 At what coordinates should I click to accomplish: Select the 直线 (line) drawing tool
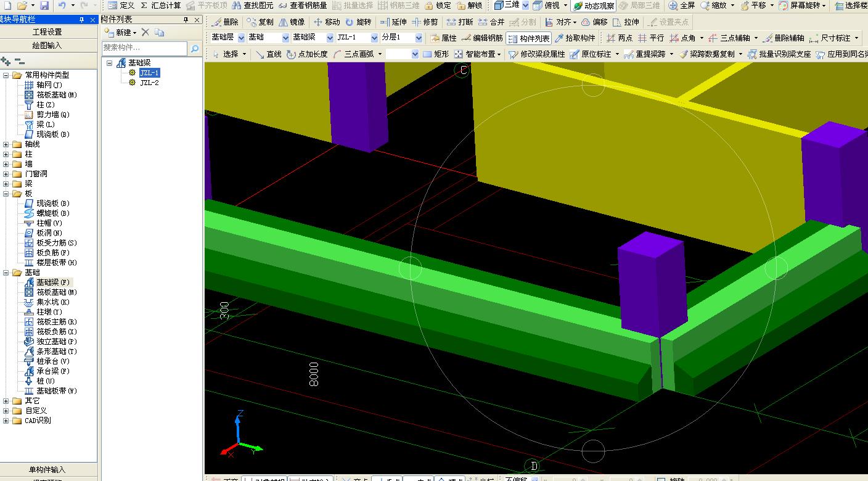coord(268,54)
